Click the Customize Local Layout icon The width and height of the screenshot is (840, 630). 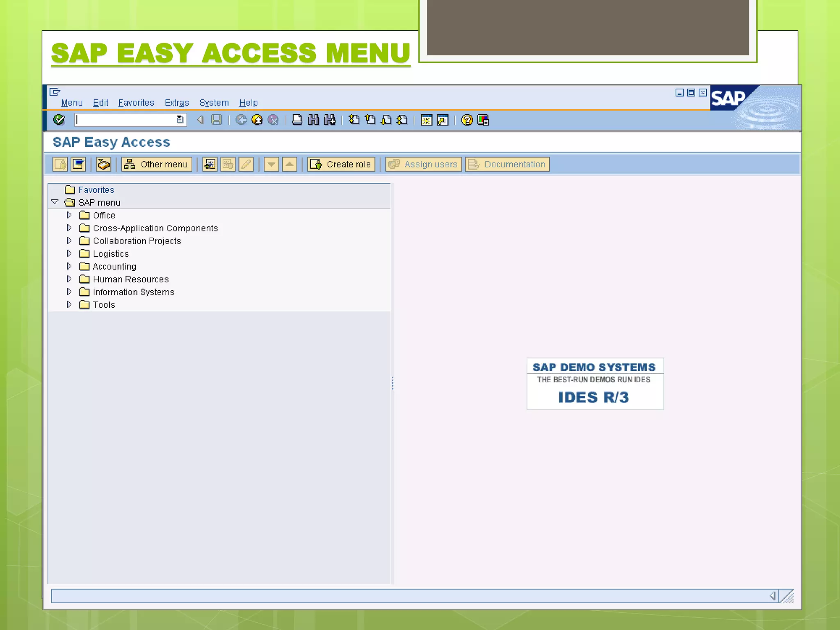point(483,120)
